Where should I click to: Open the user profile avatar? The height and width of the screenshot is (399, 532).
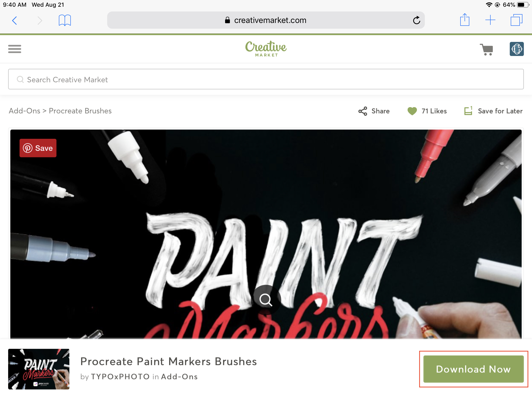pos(517,49)
